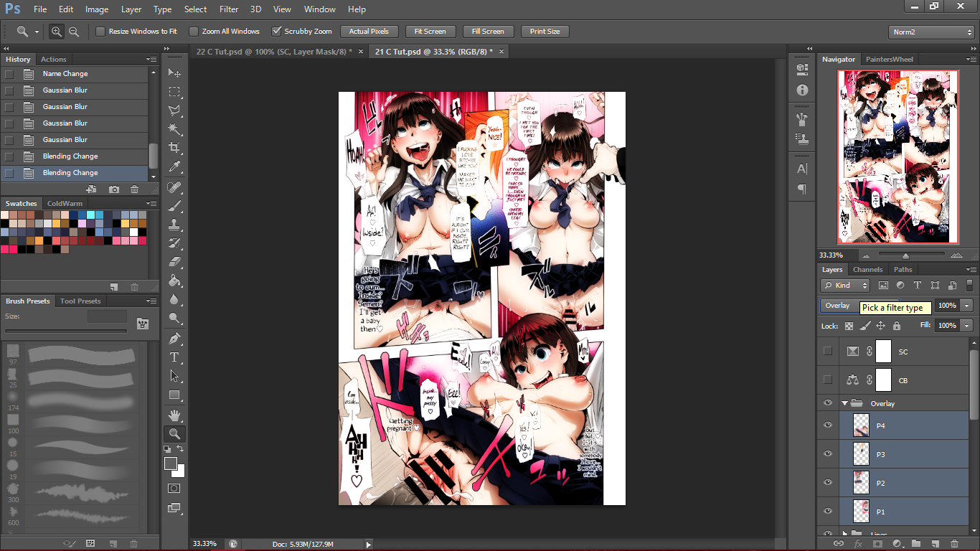Image resolution: width=980 pixels, height=551 pixels.
Task: Click the Actual Pixels button
Action: pos(369,32)
